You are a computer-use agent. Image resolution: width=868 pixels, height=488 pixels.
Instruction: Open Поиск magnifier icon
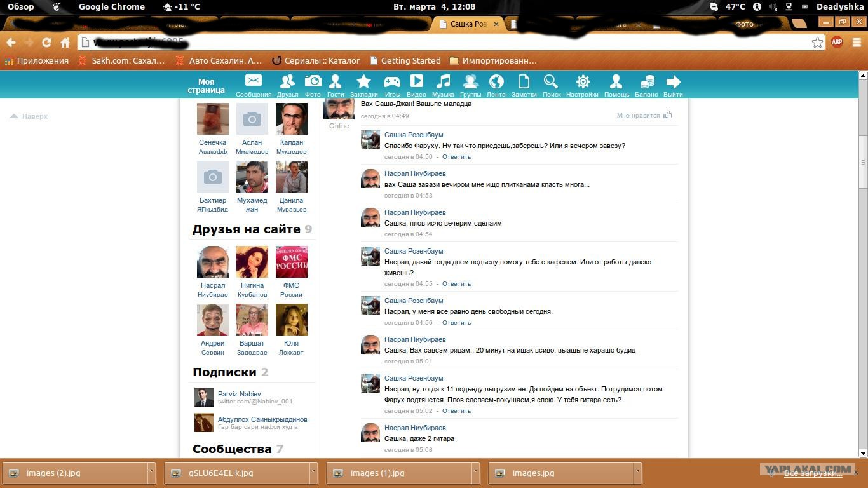pos(551,81)
